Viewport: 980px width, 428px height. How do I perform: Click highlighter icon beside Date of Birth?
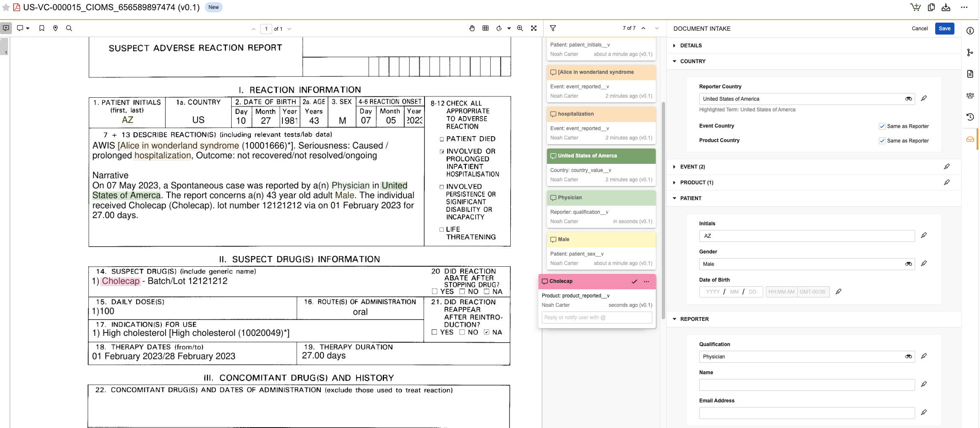tap(838, 292)
